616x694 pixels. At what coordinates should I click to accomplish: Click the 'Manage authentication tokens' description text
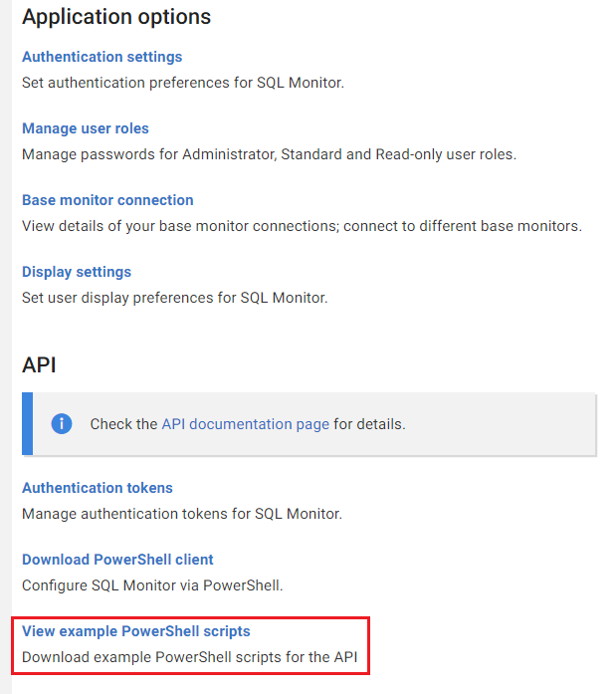pos(182,514)
